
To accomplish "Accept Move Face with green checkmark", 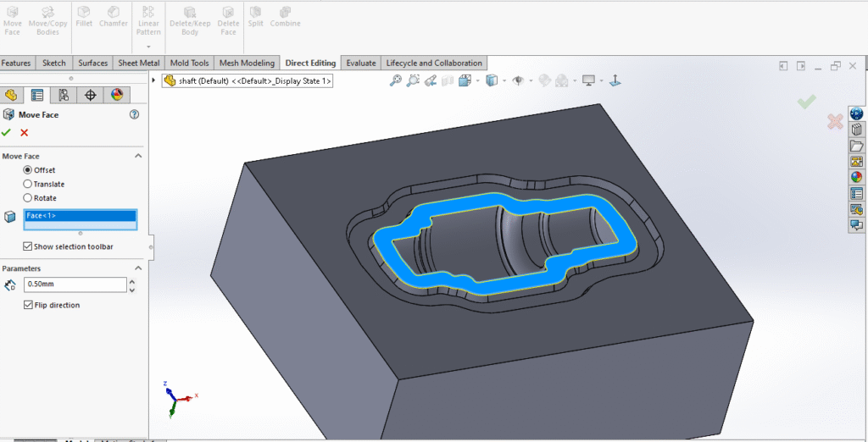I will 7,132.
